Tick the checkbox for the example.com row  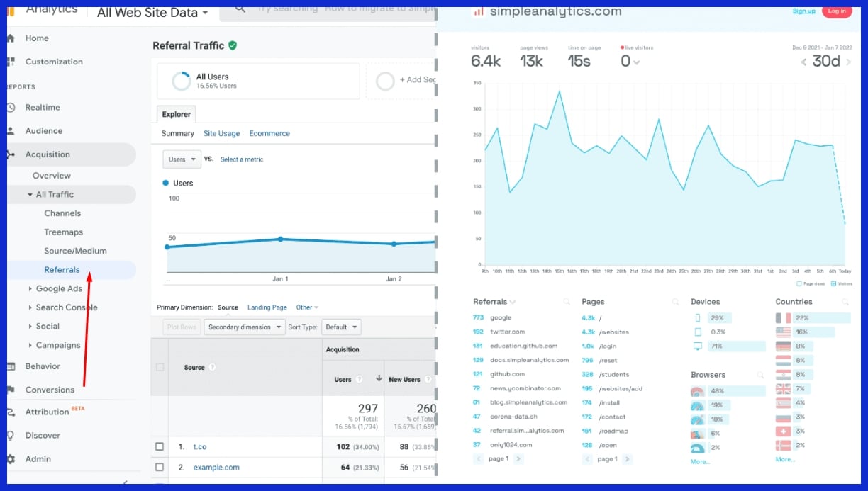[x=160, y=468]
